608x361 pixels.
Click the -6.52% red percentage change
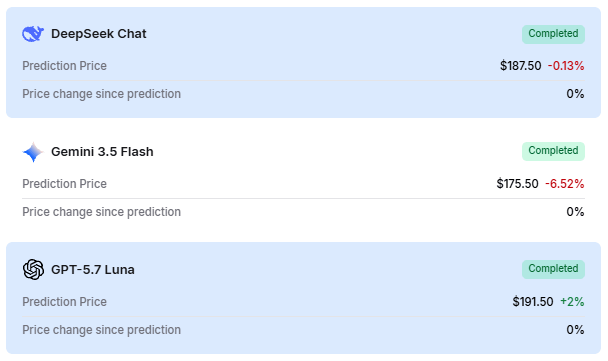pyautogui.click(x=565, y=184)
